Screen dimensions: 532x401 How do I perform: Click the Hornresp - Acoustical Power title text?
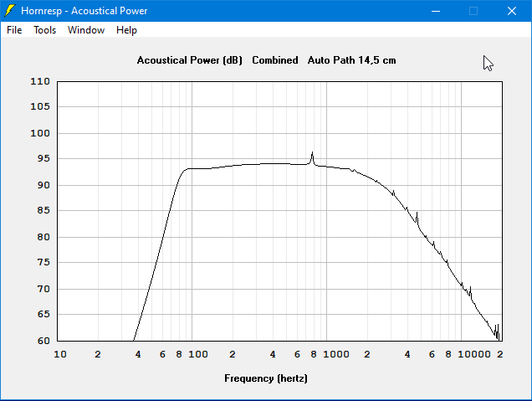(x=84, y=11)
